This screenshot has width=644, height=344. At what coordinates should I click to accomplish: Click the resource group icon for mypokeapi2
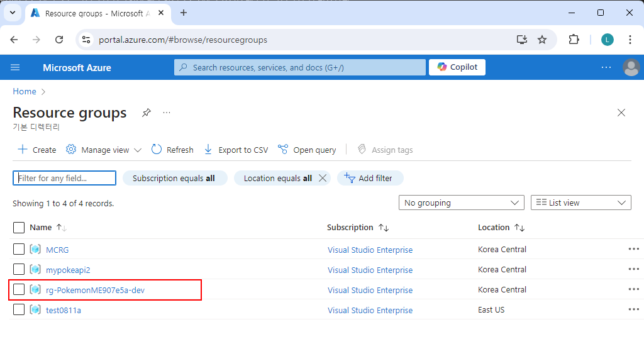click(35, 269)
